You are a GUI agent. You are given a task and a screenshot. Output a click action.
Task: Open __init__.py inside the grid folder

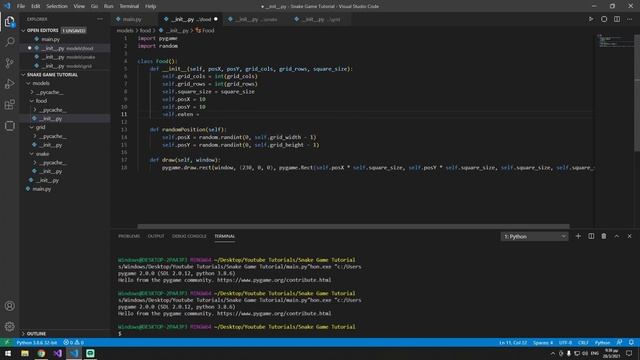coord(51,145)
